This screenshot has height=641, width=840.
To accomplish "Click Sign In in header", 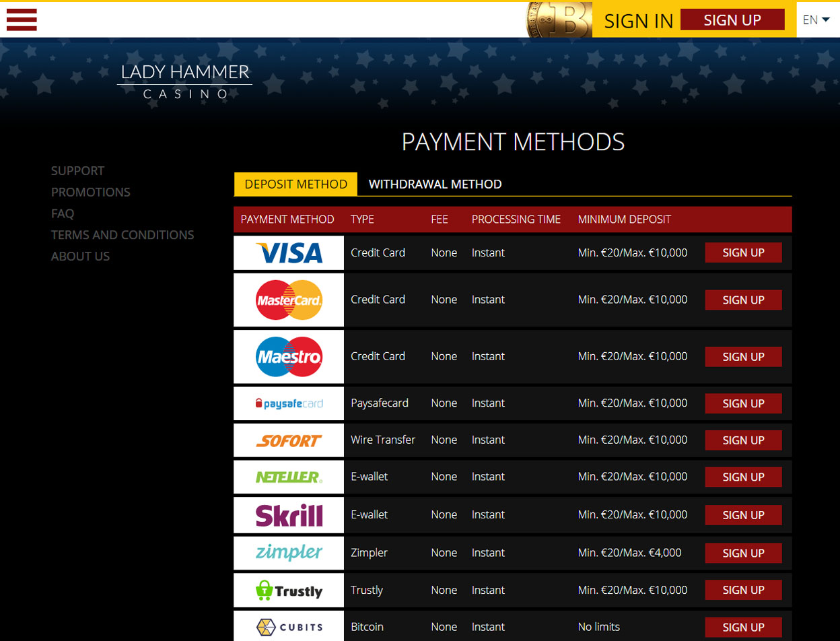I will point(638,21).
